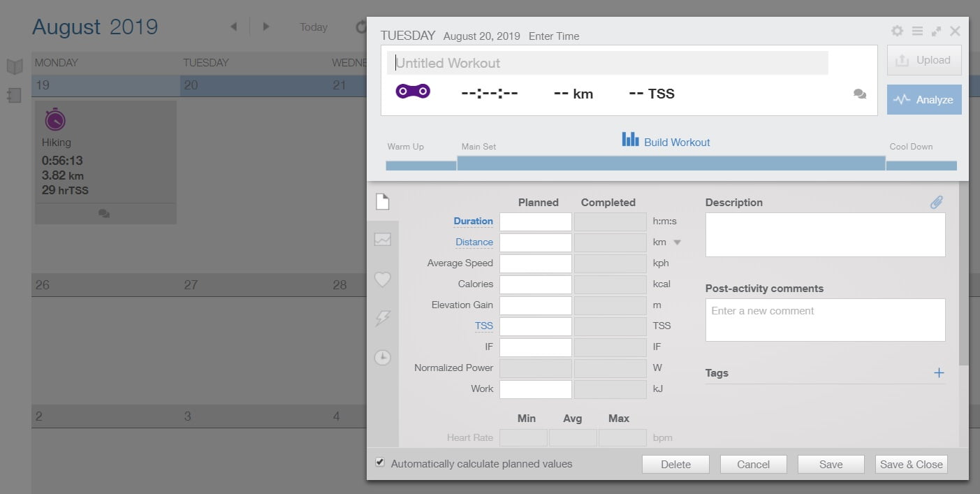Open the heart rate tab icon
The image size is (980, 494).
click(x=382, y=279)
